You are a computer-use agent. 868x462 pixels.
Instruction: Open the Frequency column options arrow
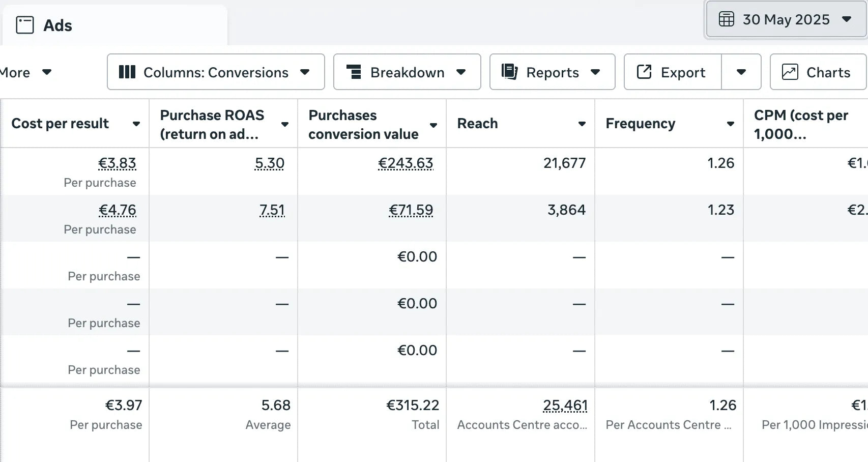pos(730,124)
